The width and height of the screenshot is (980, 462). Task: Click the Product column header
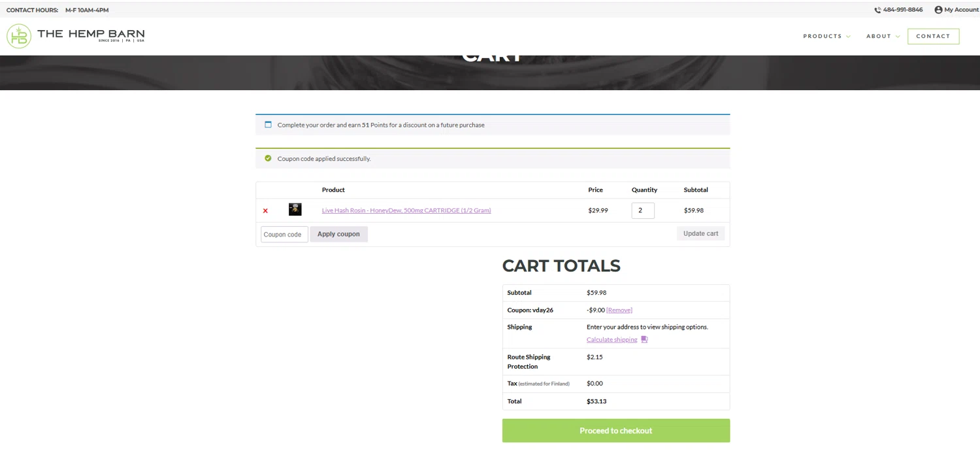point(333,190)
